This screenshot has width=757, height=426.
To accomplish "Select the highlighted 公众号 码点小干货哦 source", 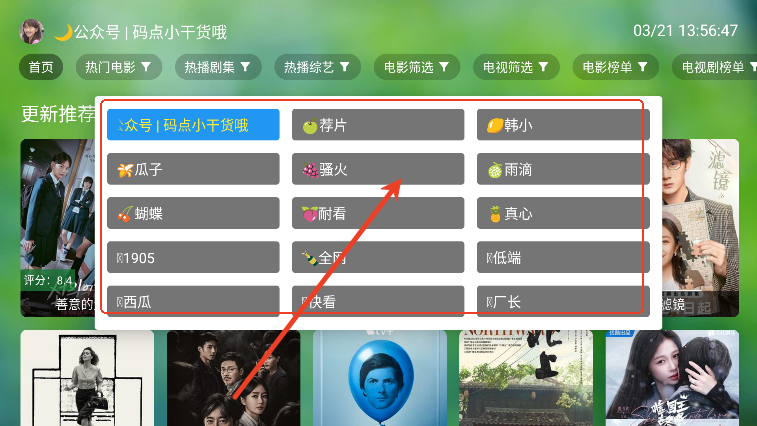I will (x=193, y=125).
